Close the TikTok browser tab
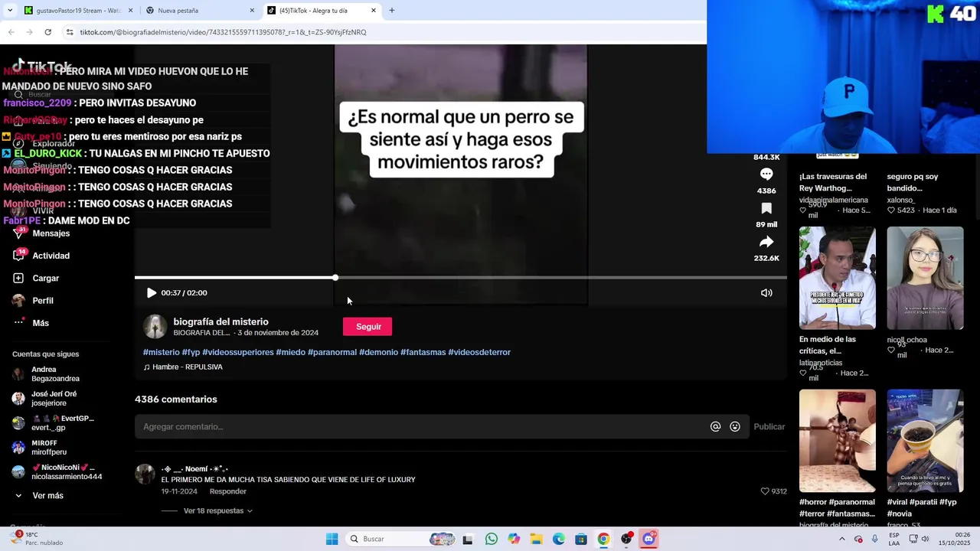The image size is (980, 551). pos(374,11)
